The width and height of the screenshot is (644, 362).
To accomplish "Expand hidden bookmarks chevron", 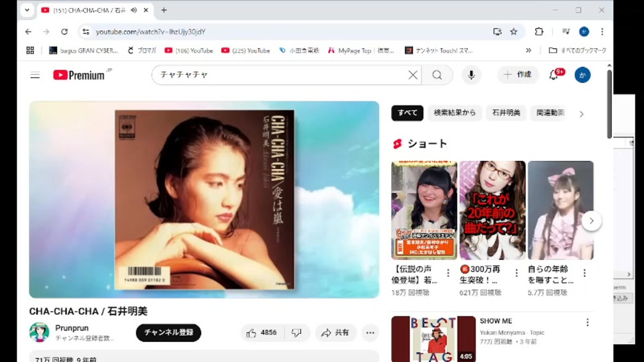I will pyautogui.click(x=529, y=50).
